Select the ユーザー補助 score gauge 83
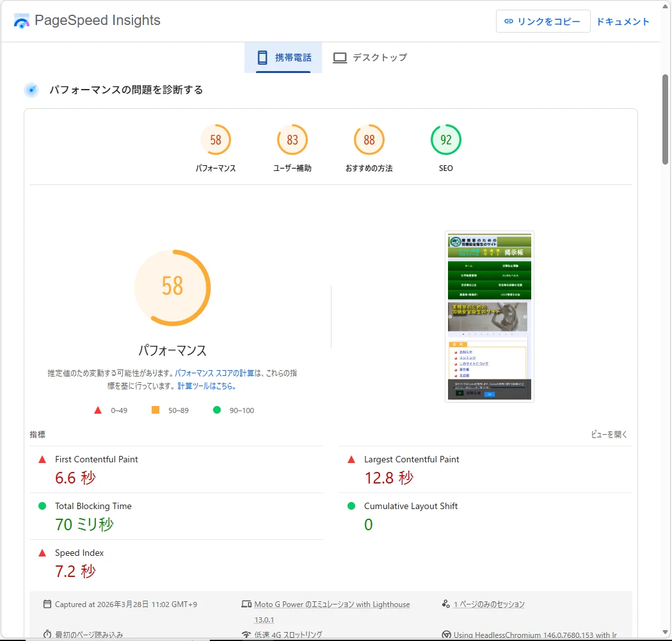This screenshot has height=641, width=672. 292,140
